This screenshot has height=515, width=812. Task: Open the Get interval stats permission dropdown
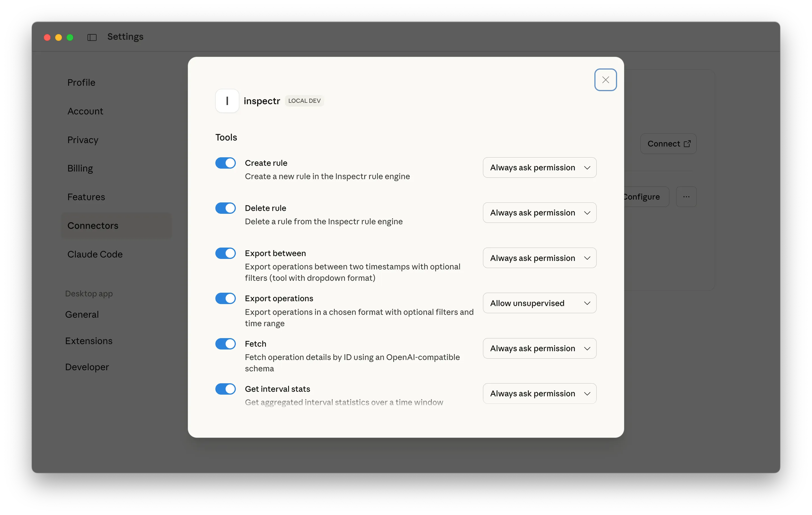[x=539, y=393]
